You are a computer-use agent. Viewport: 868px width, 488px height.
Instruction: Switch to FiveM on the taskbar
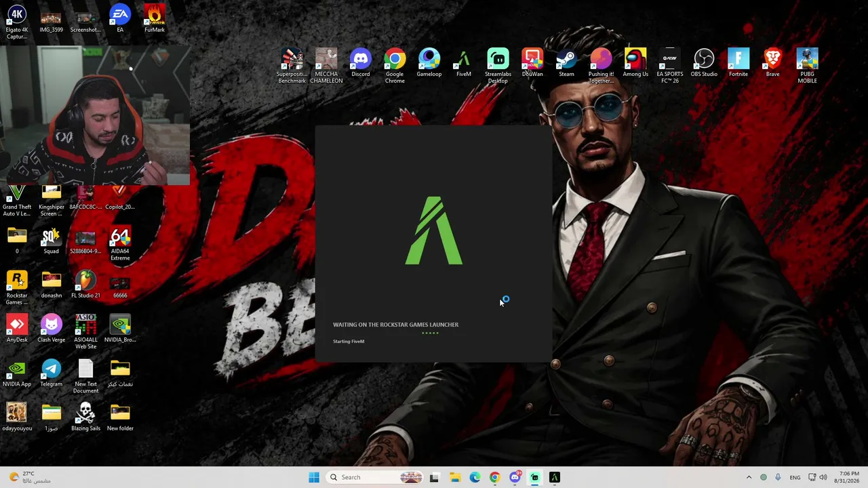(x=555, y=477)
